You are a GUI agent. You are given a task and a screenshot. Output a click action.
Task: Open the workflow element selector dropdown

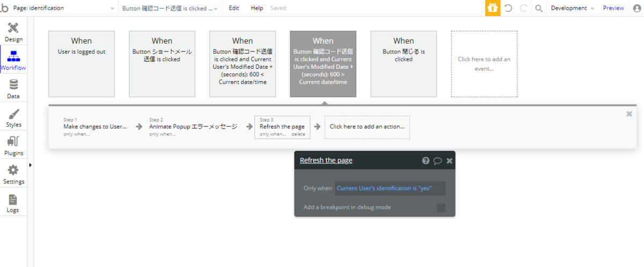(x=170, y=8)
